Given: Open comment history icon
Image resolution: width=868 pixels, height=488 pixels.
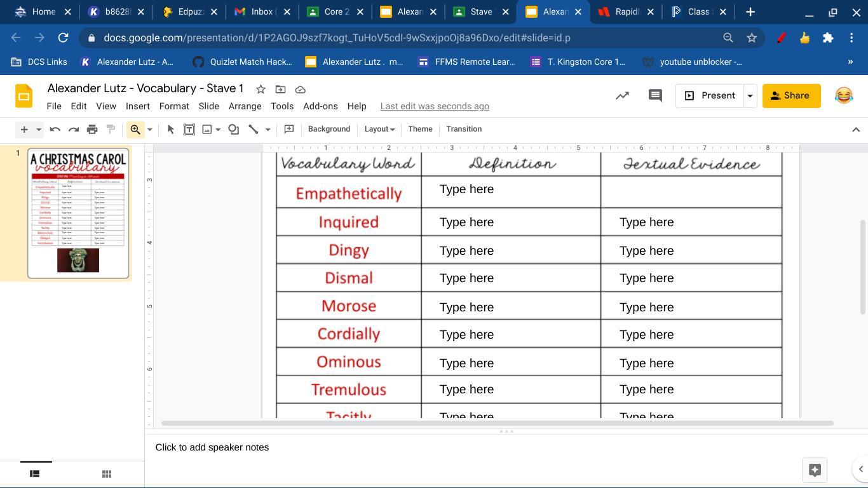Looking at the screenshot, I should click(x=654, y=96).
